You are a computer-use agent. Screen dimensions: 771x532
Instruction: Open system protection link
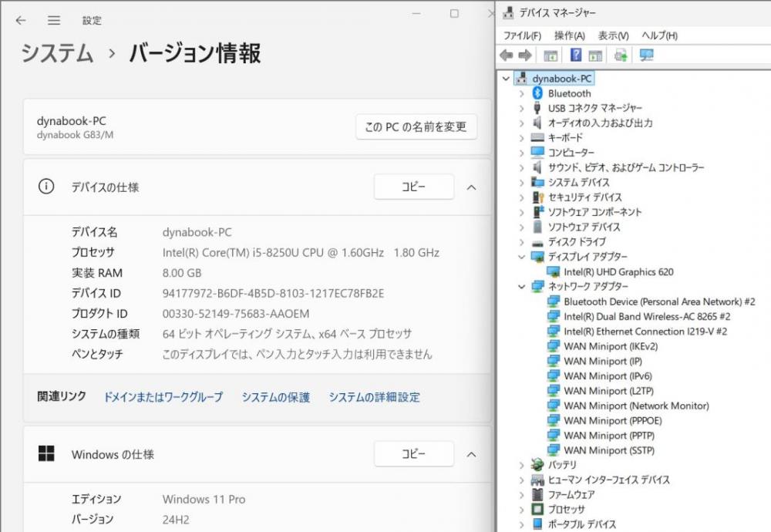(276, 397)
